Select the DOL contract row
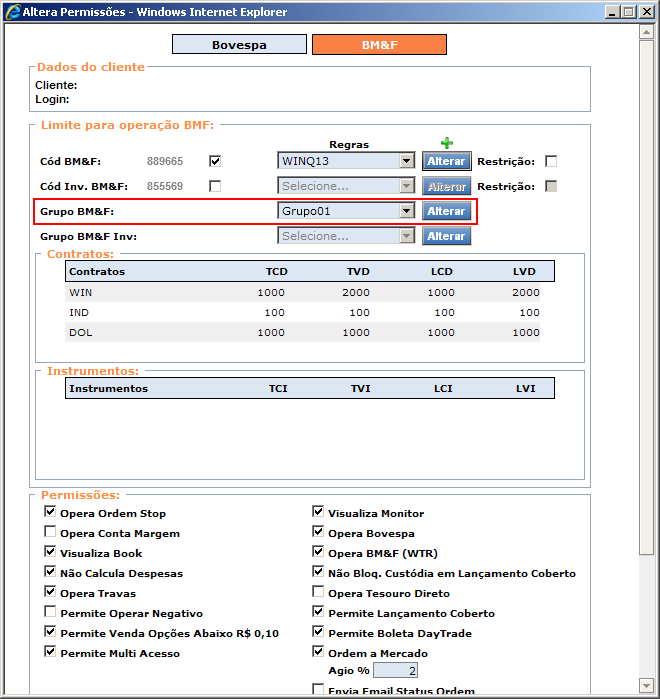This screenshot has width=660, height=699. pyautogui.click(x=302, y=332)
